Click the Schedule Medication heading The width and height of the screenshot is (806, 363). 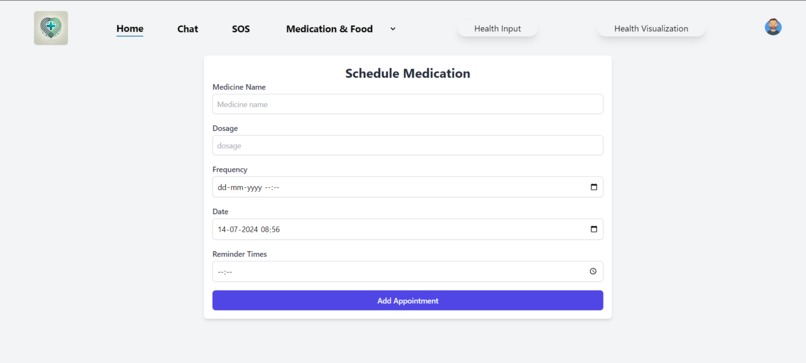(408, 73)
